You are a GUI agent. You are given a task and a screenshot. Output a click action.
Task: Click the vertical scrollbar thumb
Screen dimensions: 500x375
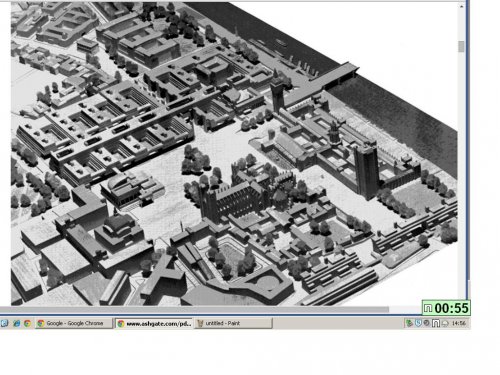pyautogui.click(x=461, y=47)
